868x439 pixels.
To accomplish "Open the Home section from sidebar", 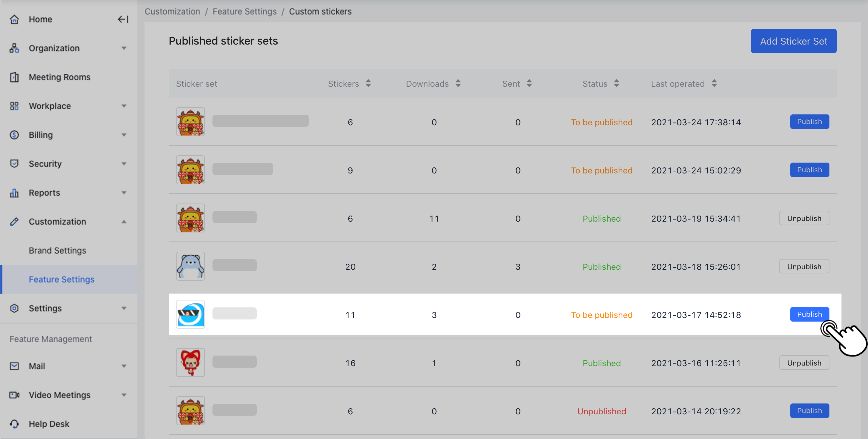I will pyautogui.click(x=40, y=19).
